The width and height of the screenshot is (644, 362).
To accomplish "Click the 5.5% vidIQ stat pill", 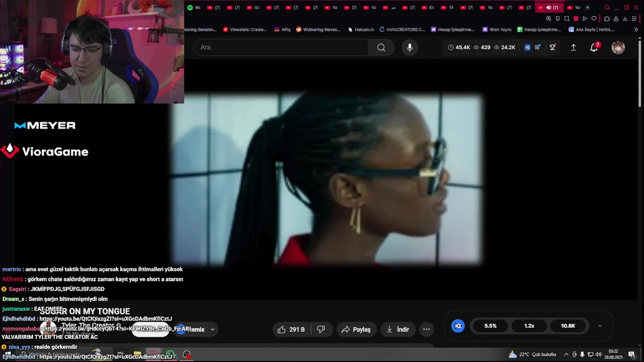I will pos(490,326).
